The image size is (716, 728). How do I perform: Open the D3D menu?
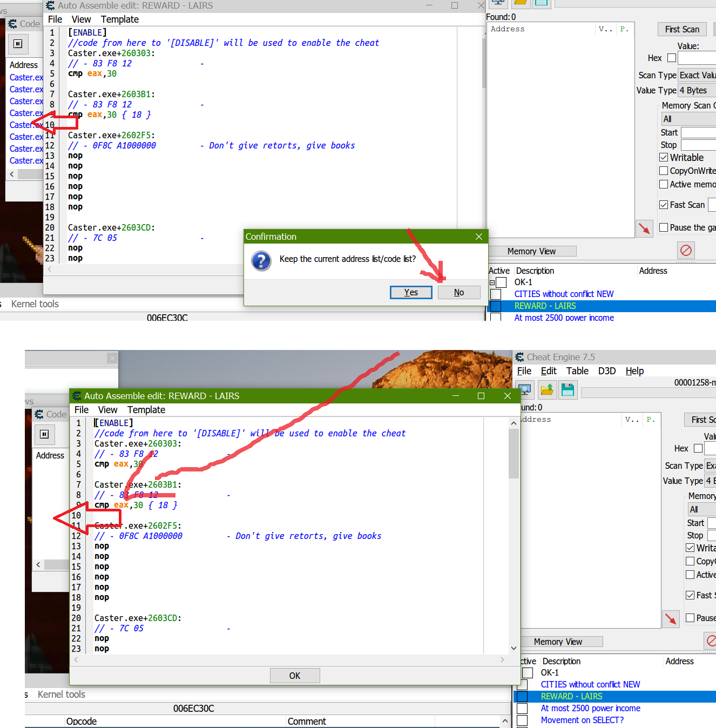coord(607,371)
